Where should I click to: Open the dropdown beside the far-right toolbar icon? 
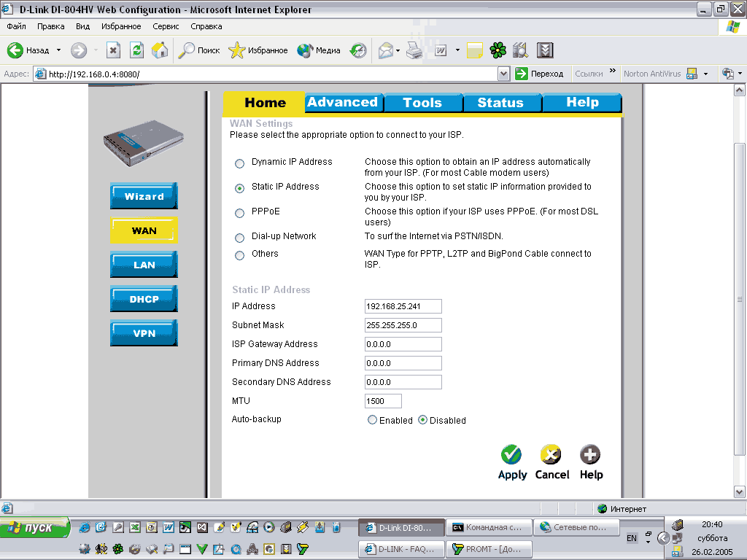740,74
